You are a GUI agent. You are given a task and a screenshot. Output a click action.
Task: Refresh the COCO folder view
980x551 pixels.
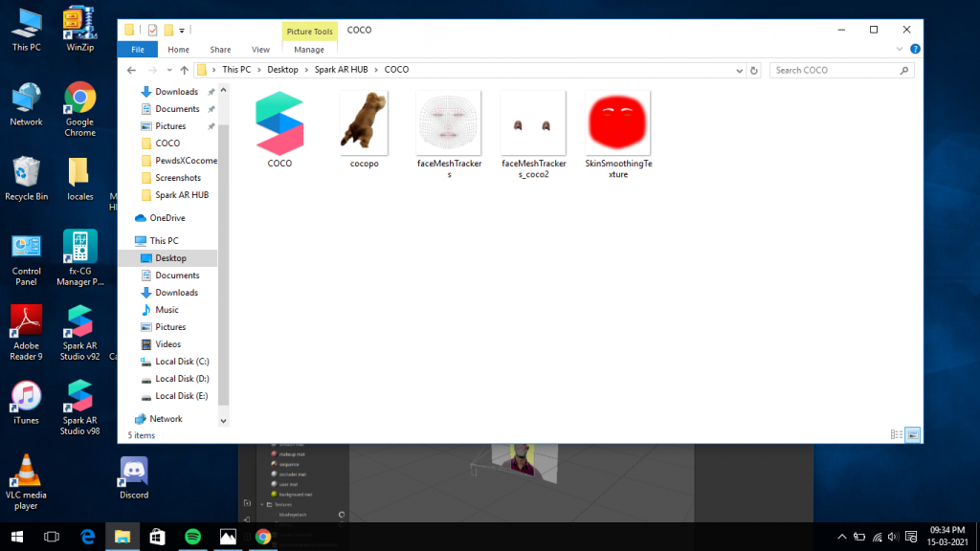pos(754,71)
